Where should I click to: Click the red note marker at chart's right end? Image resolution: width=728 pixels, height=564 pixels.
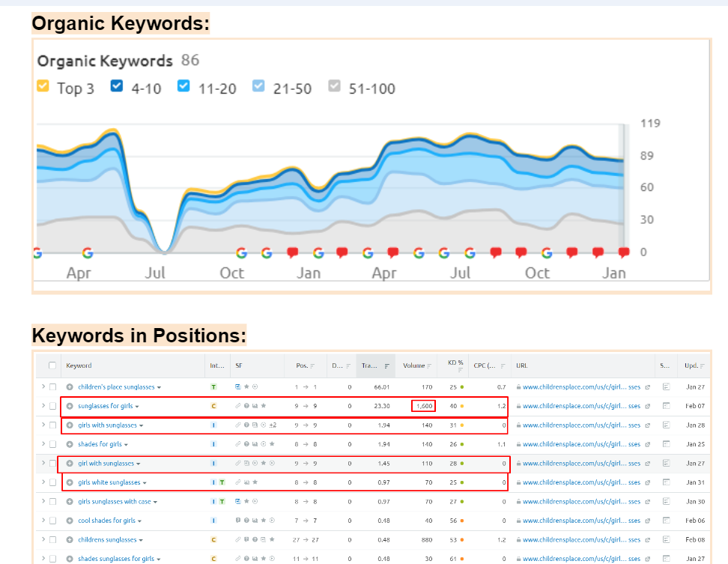tap(624, 252)
